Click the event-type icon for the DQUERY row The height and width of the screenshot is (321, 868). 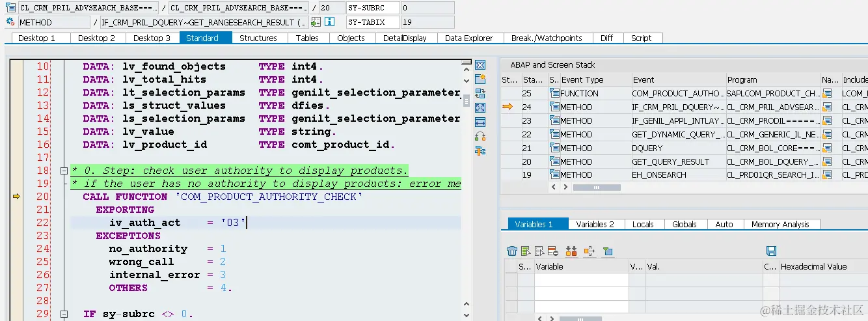coord(554,148)
